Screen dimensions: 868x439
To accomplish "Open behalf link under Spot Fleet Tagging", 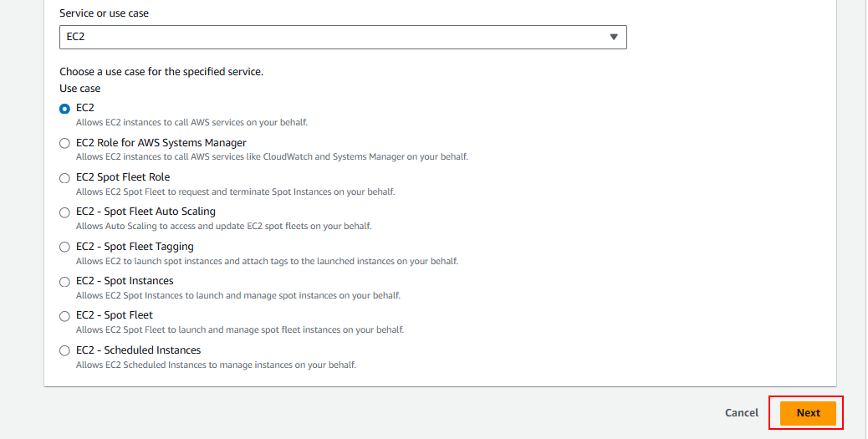I will tap(443, 261).
